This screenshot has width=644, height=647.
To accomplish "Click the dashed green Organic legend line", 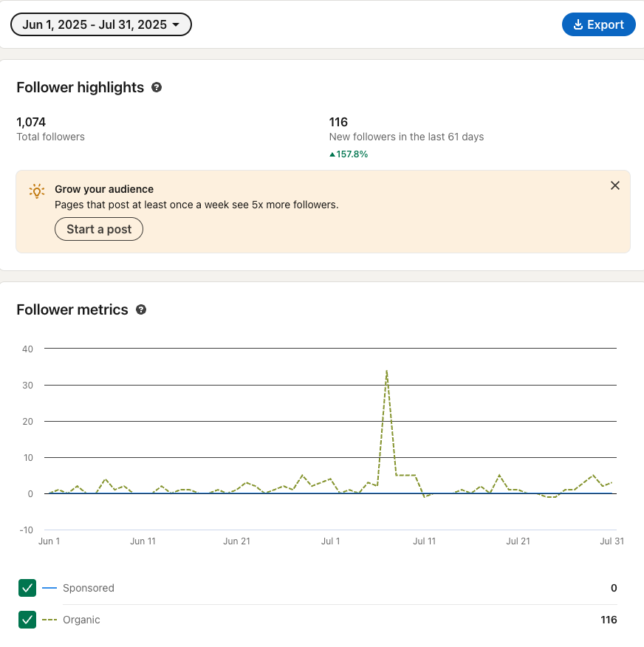I will pyautogui.click(x=49, y=620).
